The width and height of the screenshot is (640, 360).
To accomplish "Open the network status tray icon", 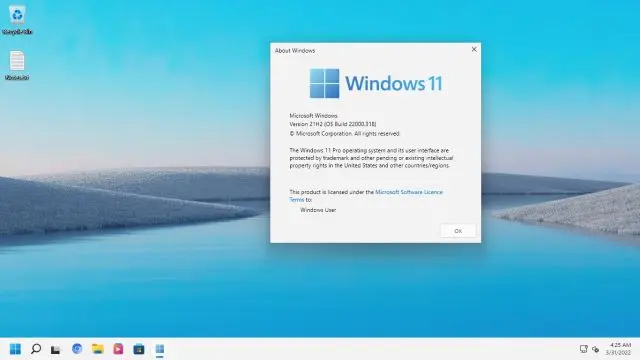I will coord(584,349).
